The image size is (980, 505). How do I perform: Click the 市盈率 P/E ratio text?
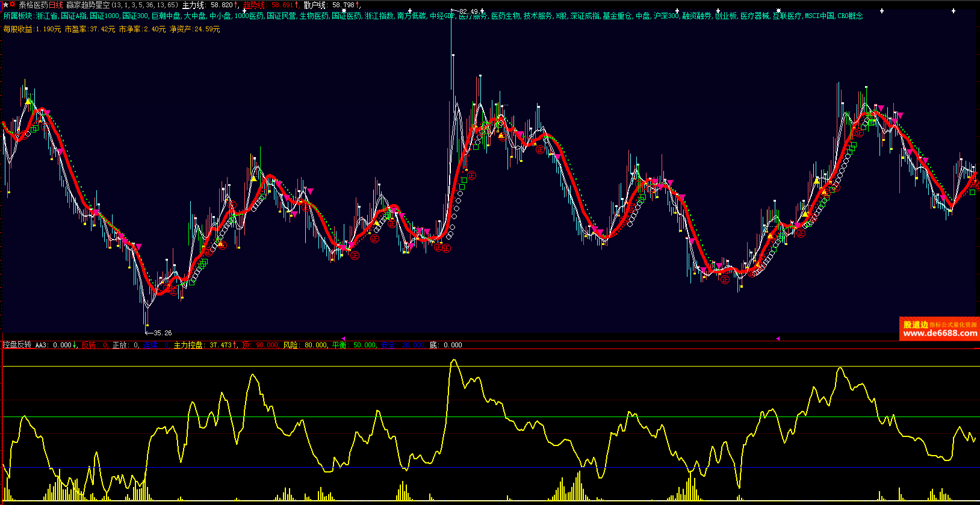(x=90, y=29)
